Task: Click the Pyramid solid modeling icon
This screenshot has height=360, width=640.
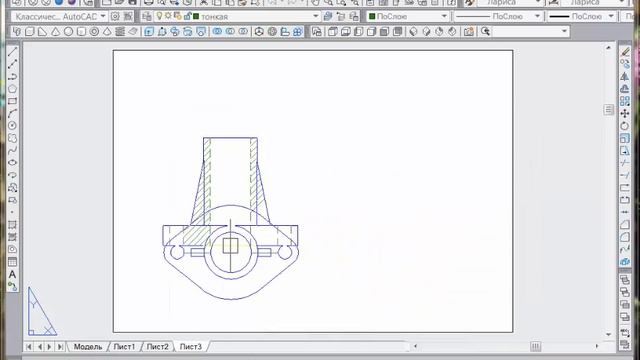Action: point(107,31)
